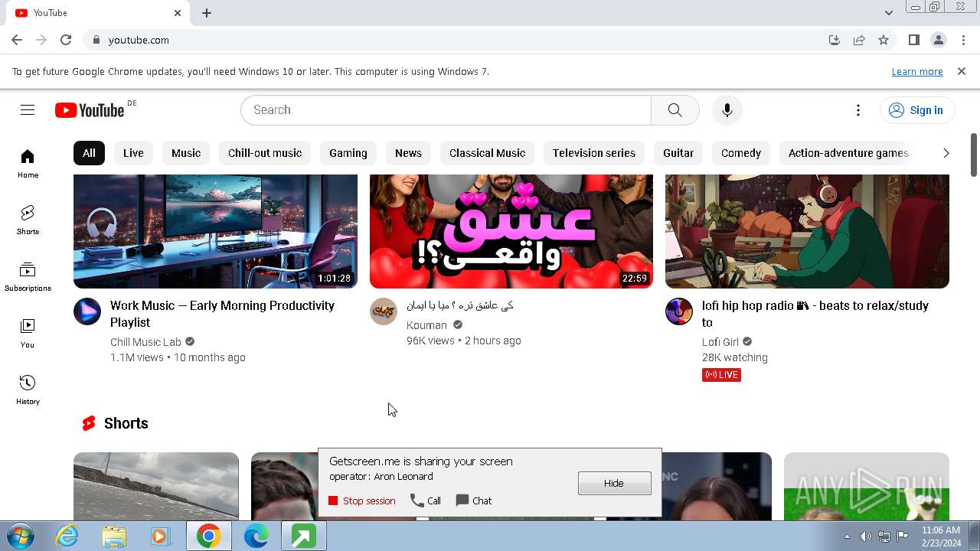Select the Live filter chip
The width and height of the screenshot is (980, 551).
click(133, 153)
